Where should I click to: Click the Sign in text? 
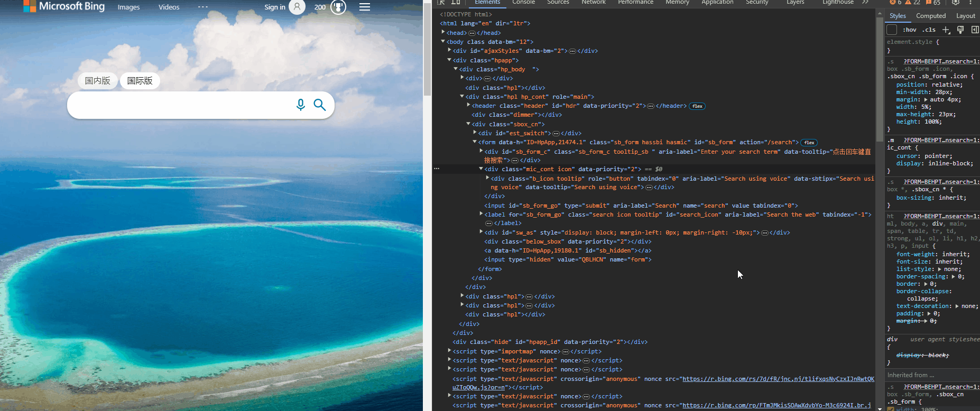coord(275,7)
